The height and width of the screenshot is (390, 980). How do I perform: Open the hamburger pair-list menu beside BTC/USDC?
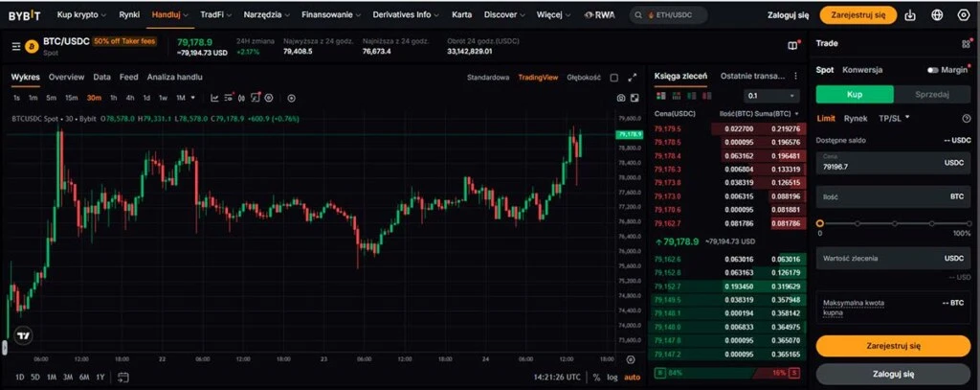click(x=16, y=46)
